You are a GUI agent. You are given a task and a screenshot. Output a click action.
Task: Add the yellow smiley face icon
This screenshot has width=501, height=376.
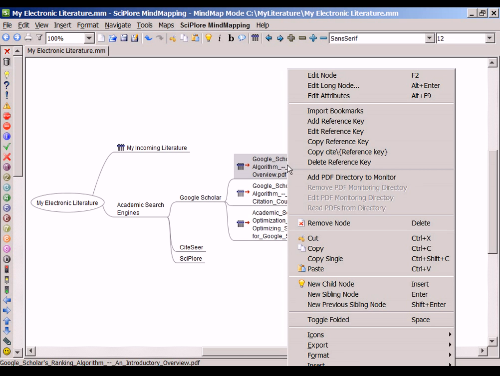(7, 351)
